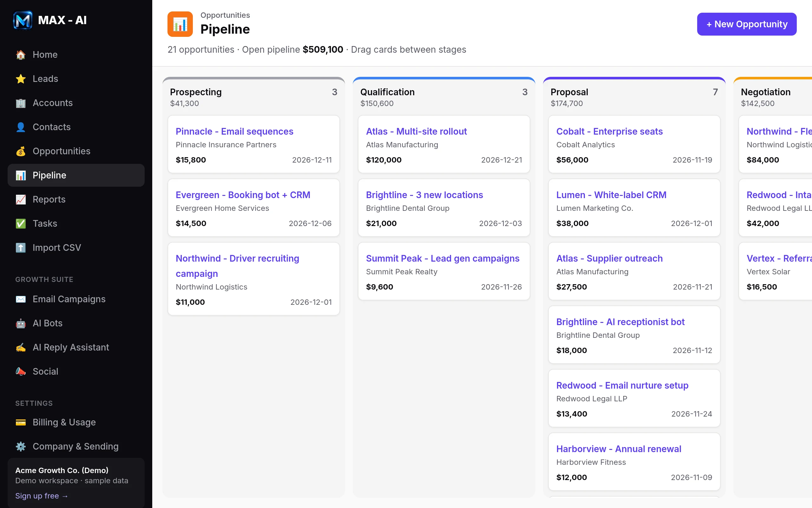Follow the Sign up free link
Screen dimensions: 812x508
pyautogui.click(x=42, y=496)
